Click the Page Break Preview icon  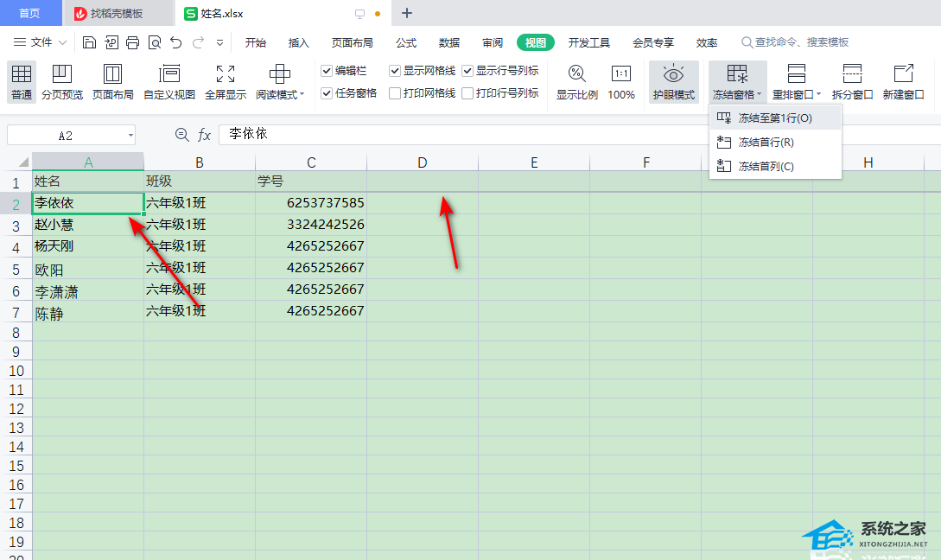click(62, 75)
